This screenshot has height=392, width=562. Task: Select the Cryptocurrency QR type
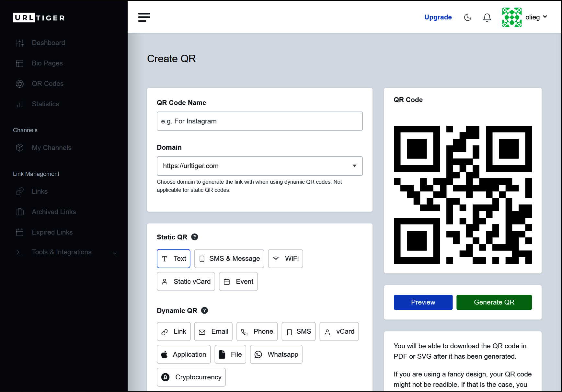(191, 377)
